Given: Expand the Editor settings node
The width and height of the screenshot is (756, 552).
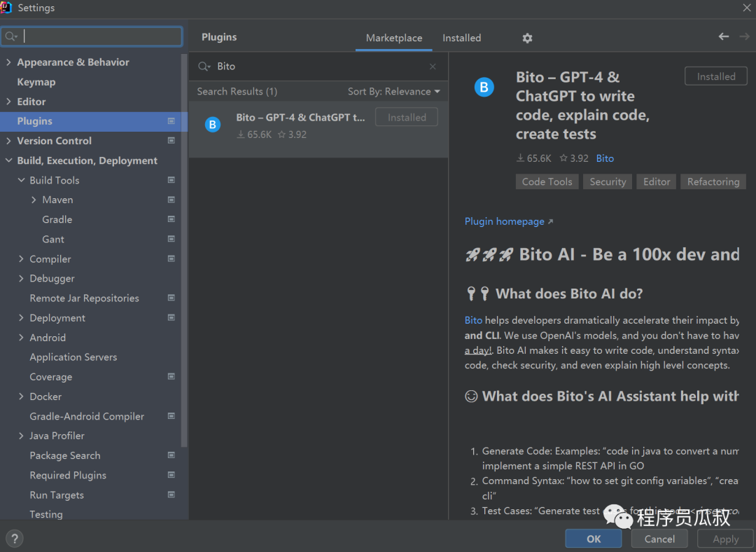Looking at the screenshot, I should [x=8, y=102].
